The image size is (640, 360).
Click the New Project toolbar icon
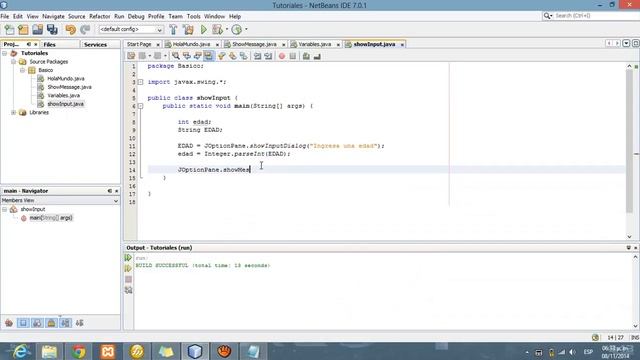23,29
